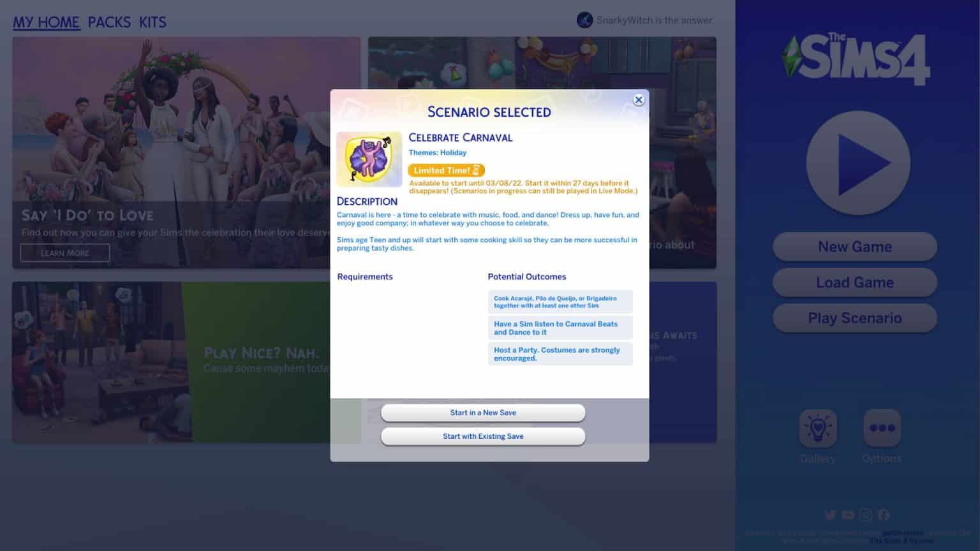The width and height of the screenshot is (980, 551).
Task: Close the Scenario Selected dialog
Action: [639, 99]
